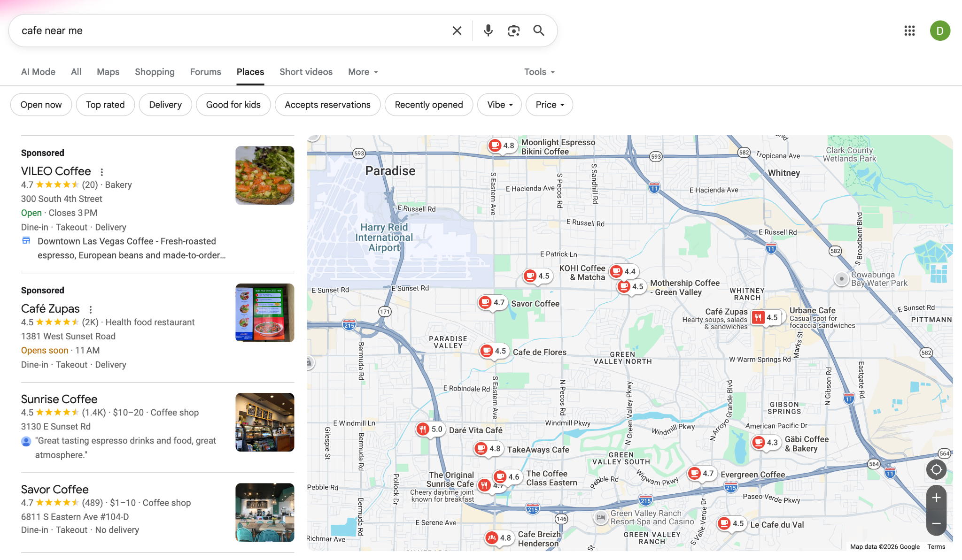Switch to the Maps tab

(108, 72)
